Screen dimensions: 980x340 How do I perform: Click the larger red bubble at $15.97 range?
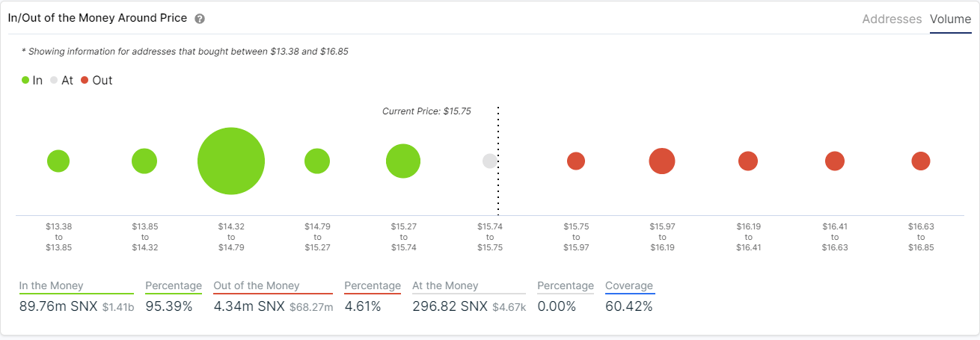(x=662, y=161)
